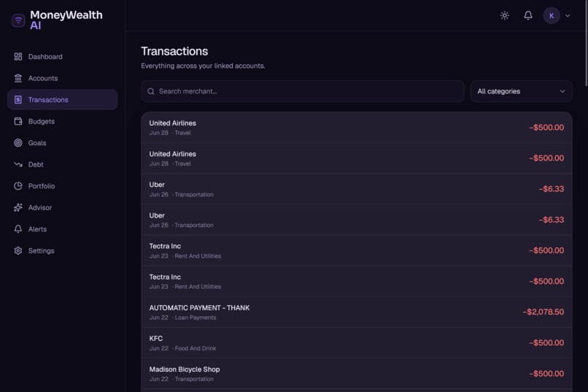Click the KFC -$500.00 amount
The width and height of the screenshot is (588, 392).
coord(546,343)
